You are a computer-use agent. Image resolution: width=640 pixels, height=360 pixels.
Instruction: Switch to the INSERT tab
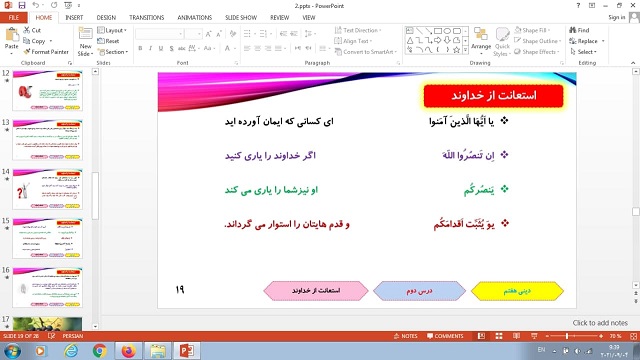pyautogui.click(x=74, y=18)
